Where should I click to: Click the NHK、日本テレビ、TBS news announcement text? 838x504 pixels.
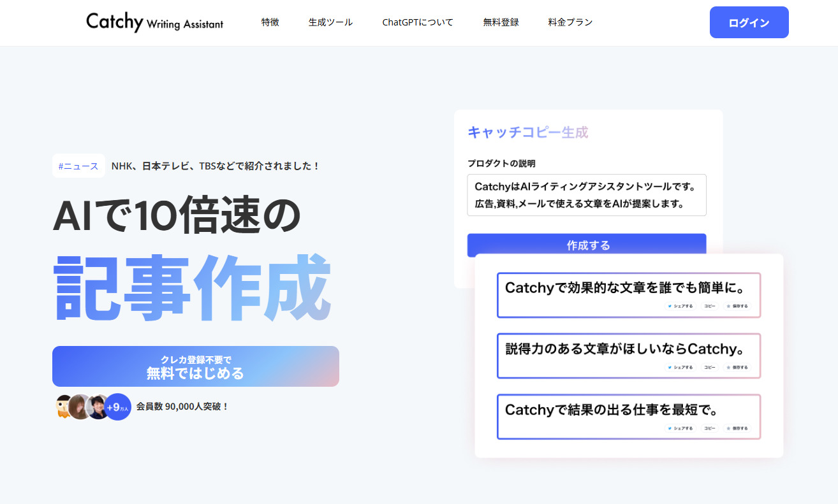click(x=216, y=166)
